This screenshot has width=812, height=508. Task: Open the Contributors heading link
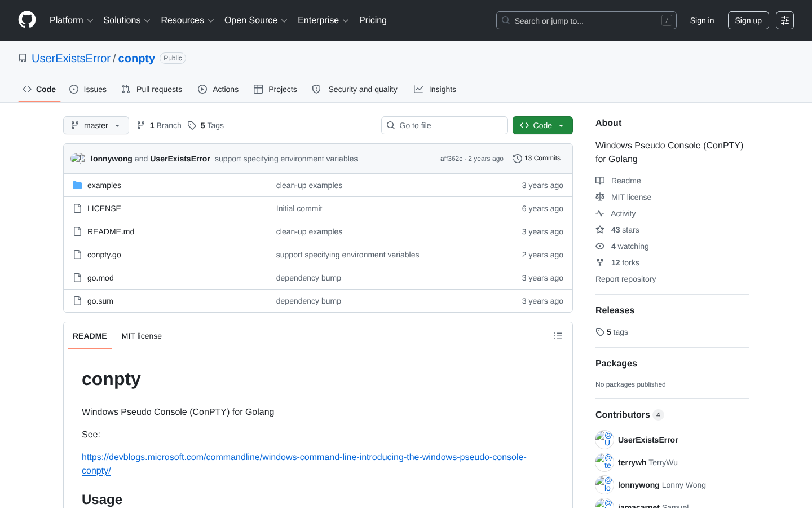coord(629,415)
